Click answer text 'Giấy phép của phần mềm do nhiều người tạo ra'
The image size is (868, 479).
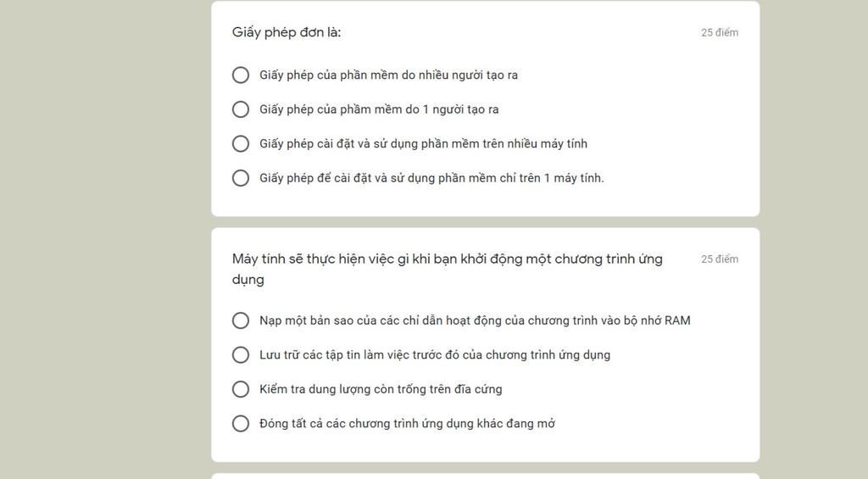pyautogui.click(x=388, y=75)
